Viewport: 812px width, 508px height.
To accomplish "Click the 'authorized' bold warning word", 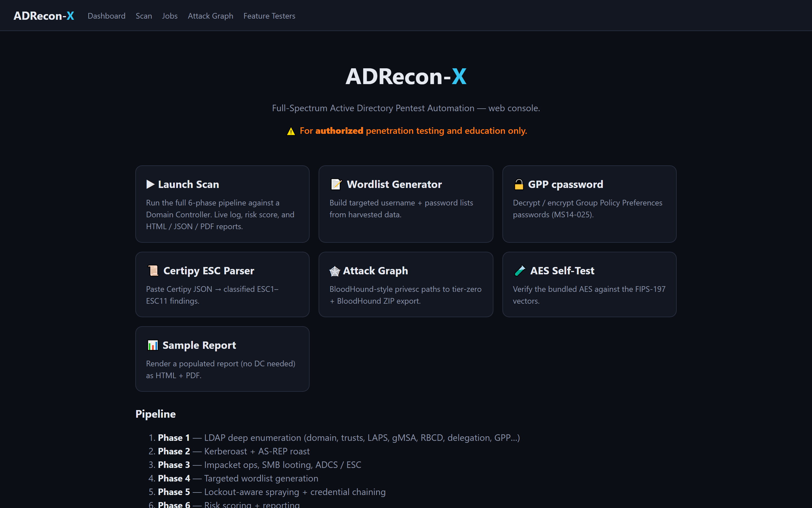I will pos(339,131).
